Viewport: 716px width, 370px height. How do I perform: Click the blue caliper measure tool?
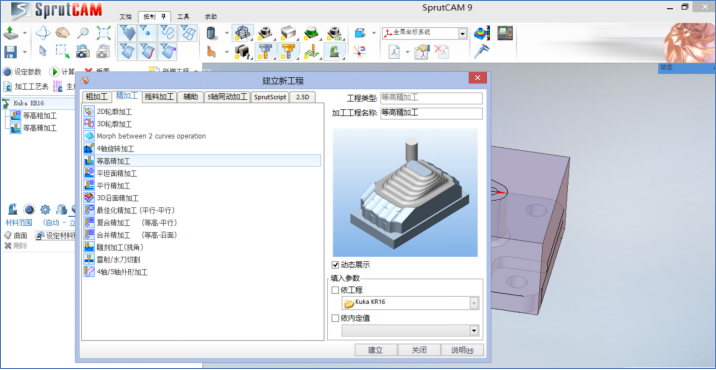481,51
